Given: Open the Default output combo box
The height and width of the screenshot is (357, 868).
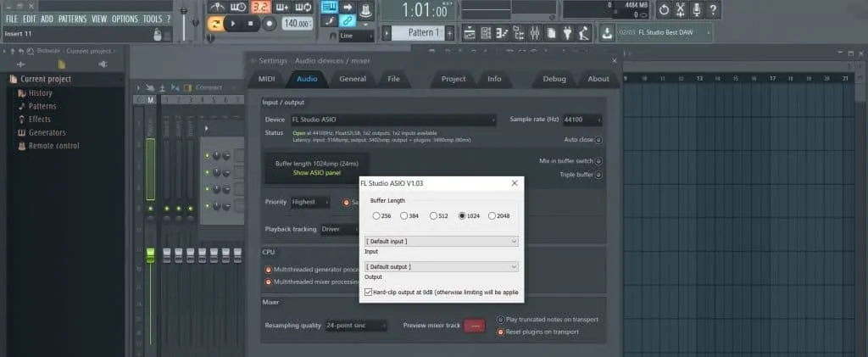Looking at the screenshot, I should (x=442, y=267).
